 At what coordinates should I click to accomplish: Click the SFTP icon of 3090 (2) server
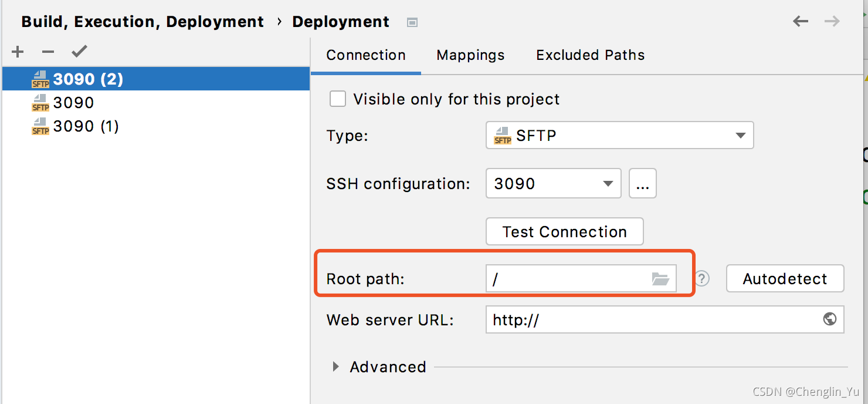coord(40,79)
